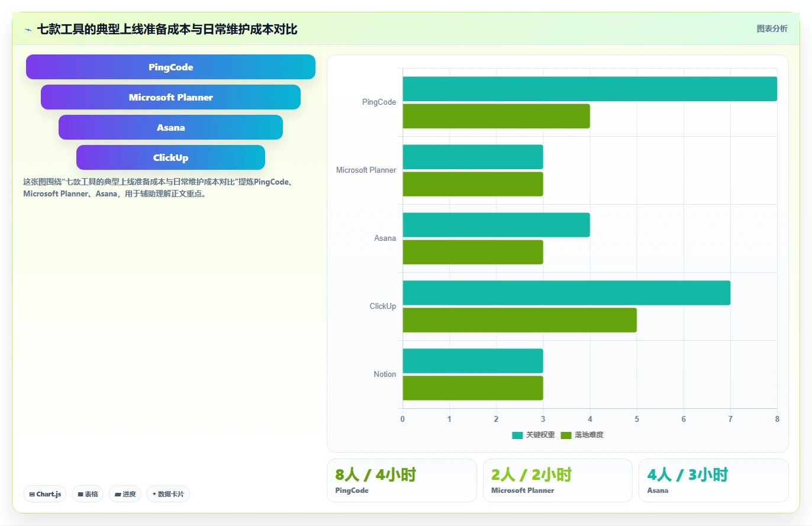
Task: Click ClickUp's teal 关键权重 bar
Action: [x=566, y=293]
